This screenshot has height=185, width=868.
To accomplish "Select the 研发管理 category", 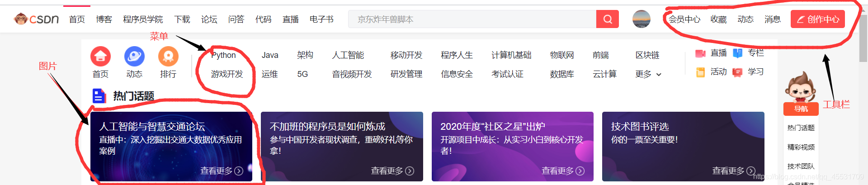I will [x=406, y=74].
